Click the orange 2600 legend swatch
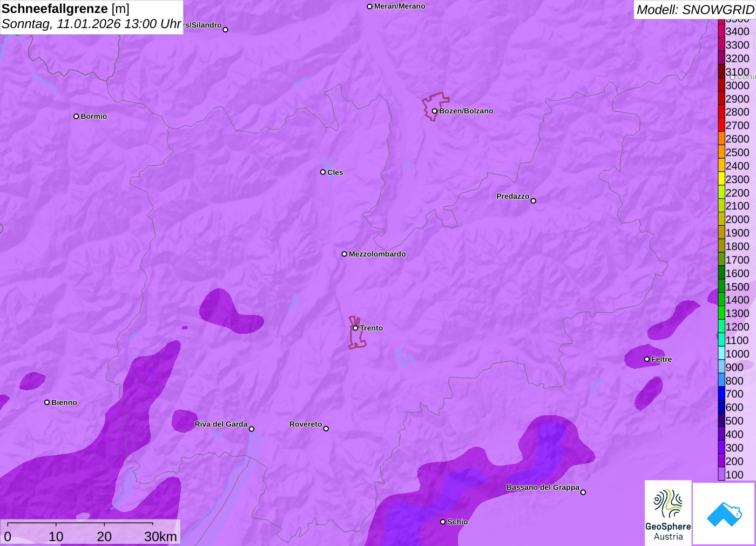This screenshot has width=756, height=546. [721, 138]
